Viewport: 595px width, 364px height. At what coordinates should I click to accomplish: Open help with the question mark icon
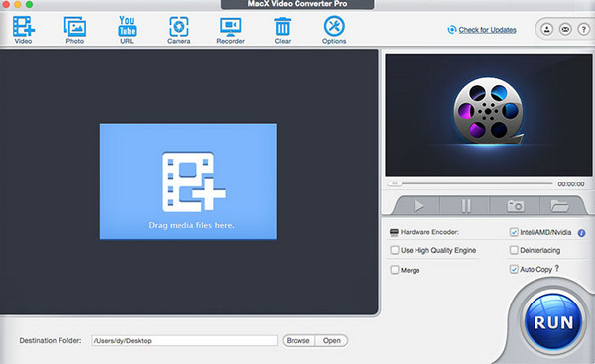pos(584,29)
